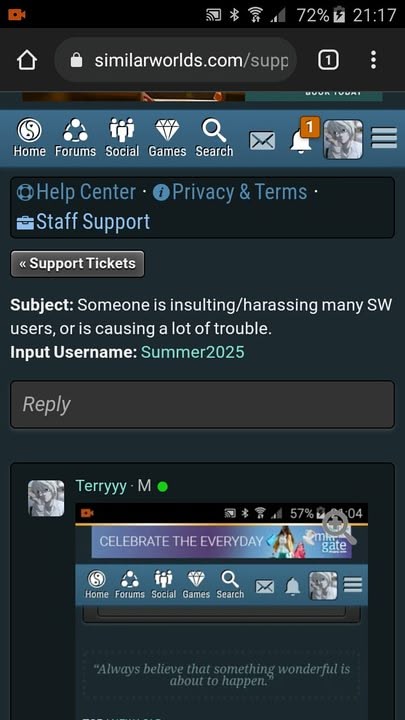Tap the similarworlds.com address bar

coord(176,60)
